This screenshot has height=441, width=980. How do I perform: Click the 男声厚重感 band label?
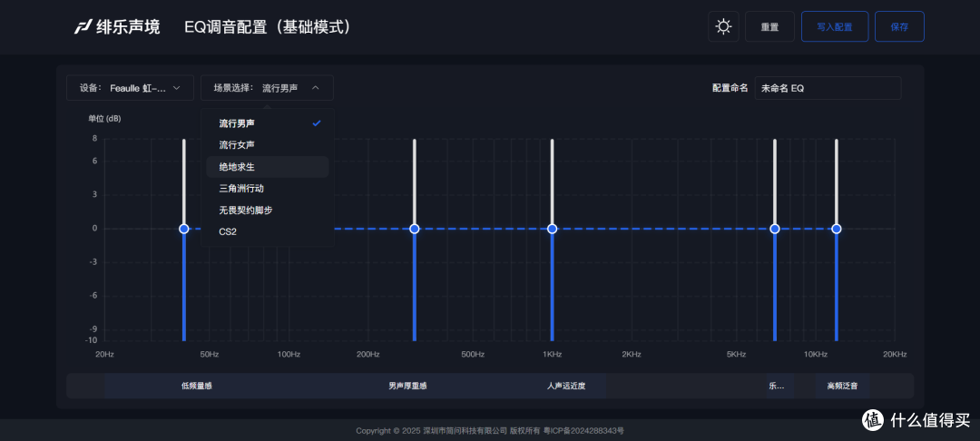click(x=407, y=386)
